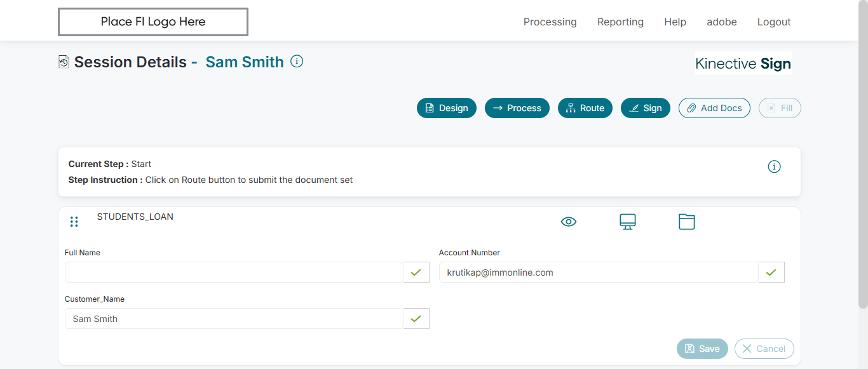Click the session history icon beside Session Details
The width and height of the screenshot is (868, 369).
click(64, 62)
